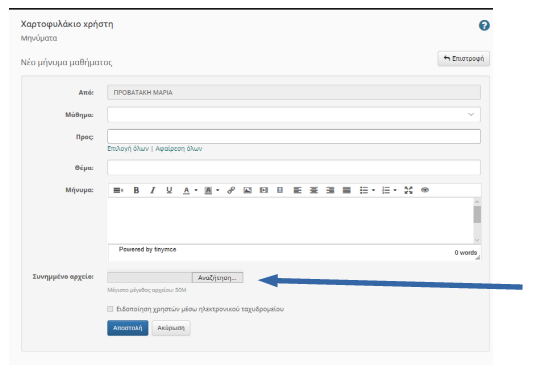Screen dimensions: 544x365
Task: Open the background color dropdown arrow
Action: click(218, 190)
